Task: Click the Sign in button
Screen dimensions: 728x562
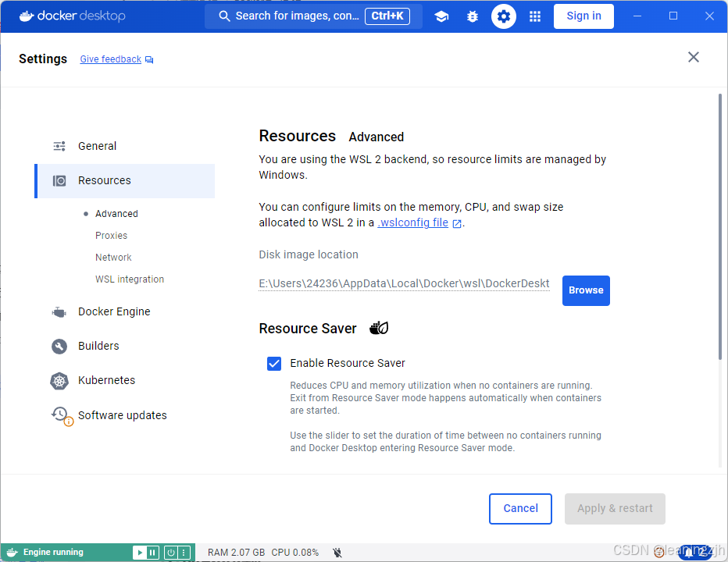Action: tap(583, 16)
